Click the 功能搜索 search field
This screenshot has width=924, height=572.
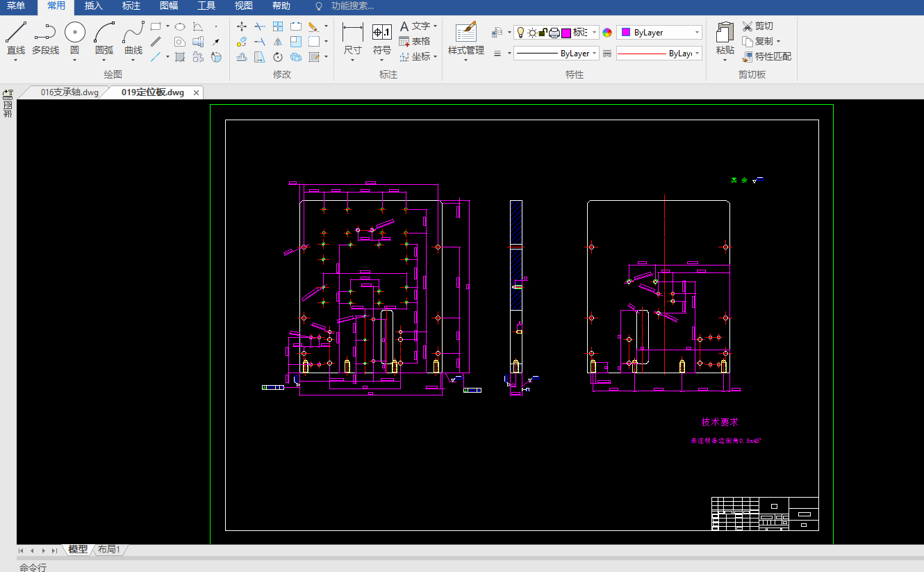[x=352, y=6]
